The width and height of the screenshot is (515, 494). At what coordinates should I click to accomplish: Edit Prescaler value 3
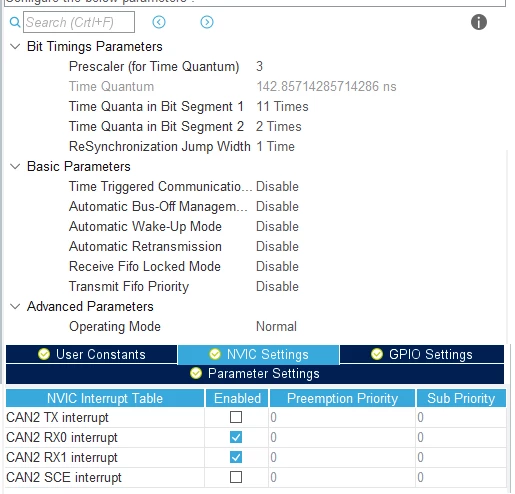[x=259, y=66]
